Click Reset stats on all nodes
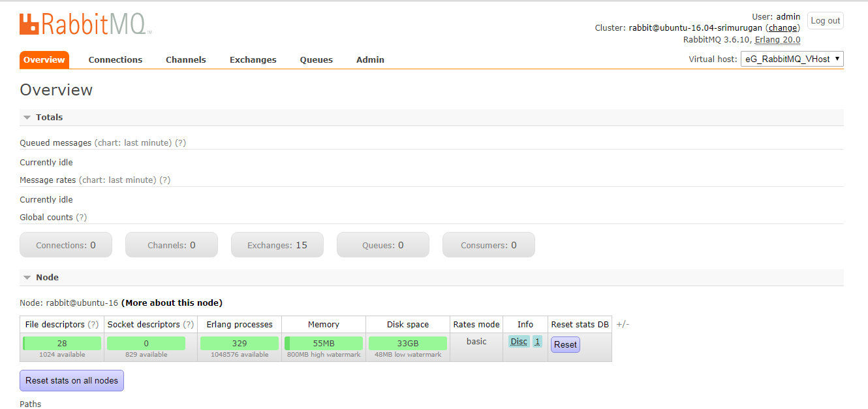The image size is (868, 409). click(72, 380)
